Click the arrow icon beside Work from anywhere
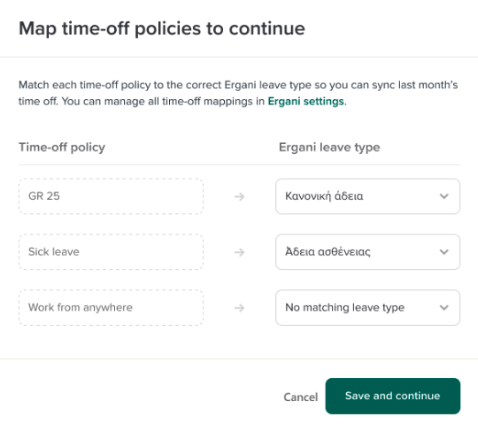The height and width of the screenshot is (432, 478). [x=239, y=308]
